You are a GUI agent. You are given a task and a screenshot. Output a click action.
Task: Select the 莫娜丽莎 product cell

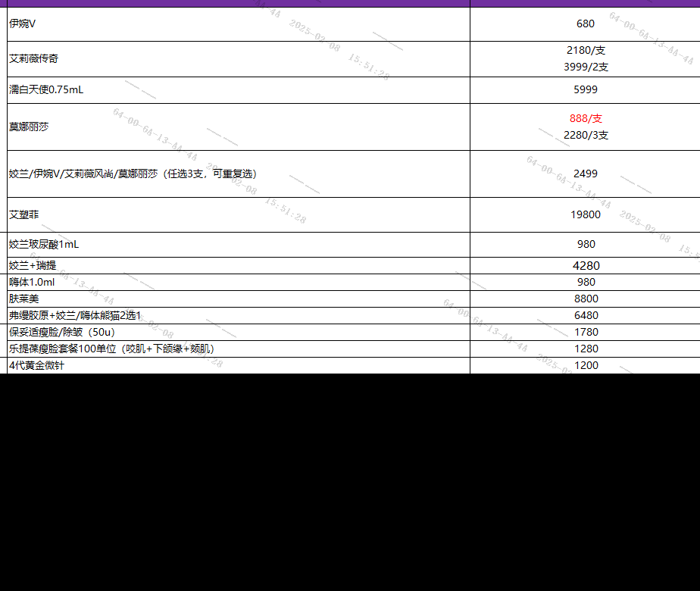click(x=239, y=127)
